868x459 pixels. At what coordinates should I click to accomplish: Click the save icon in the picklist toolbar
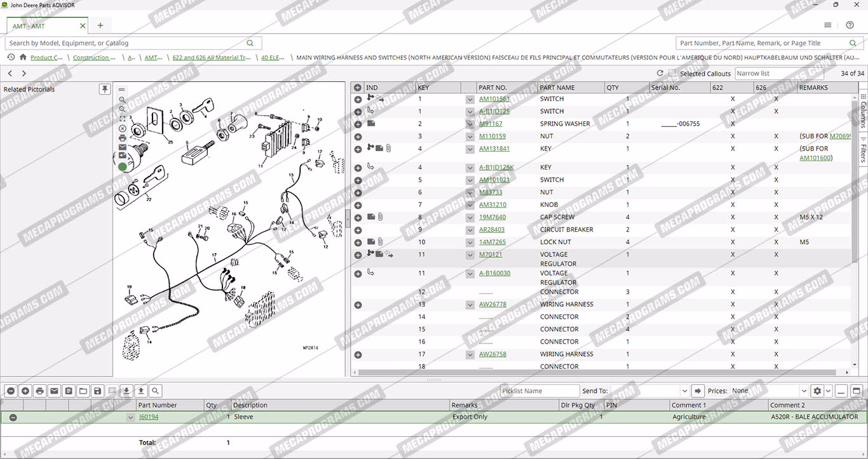click(x=97, y=391)
